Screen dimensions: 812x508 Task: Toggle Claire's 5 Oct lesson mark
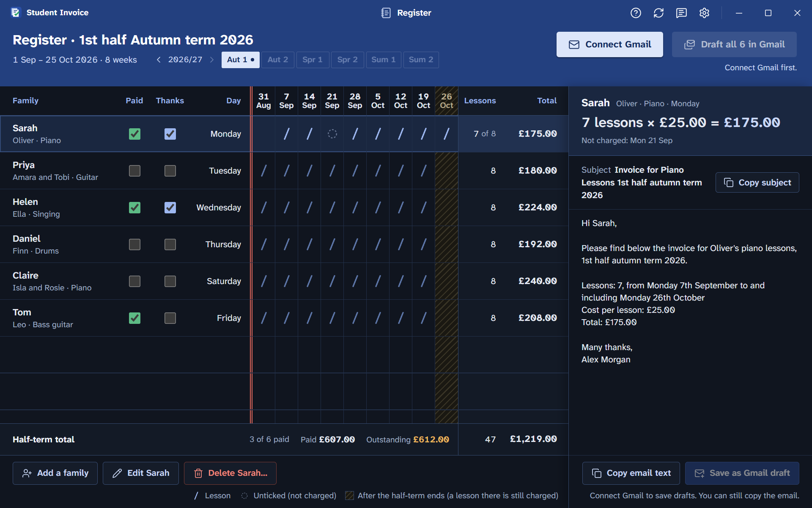point(378,281)
